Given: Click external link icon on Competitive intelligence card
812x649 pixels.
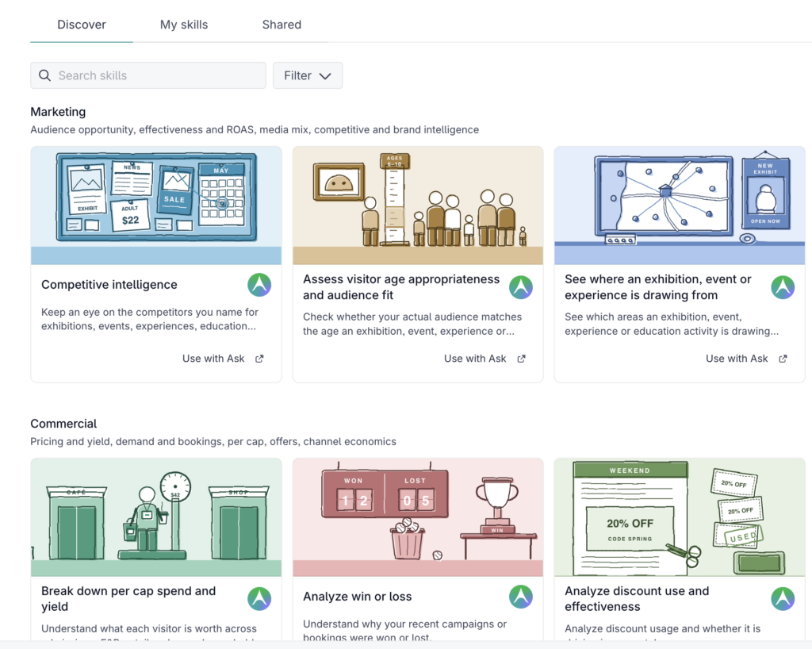Looking at the screenshot, I should [x=259, y=359].
